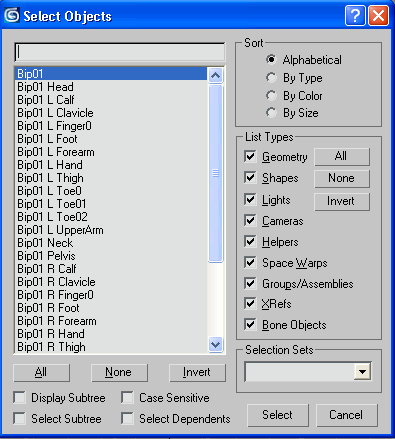Toggle the Lights checkbox

coord(250,200)
